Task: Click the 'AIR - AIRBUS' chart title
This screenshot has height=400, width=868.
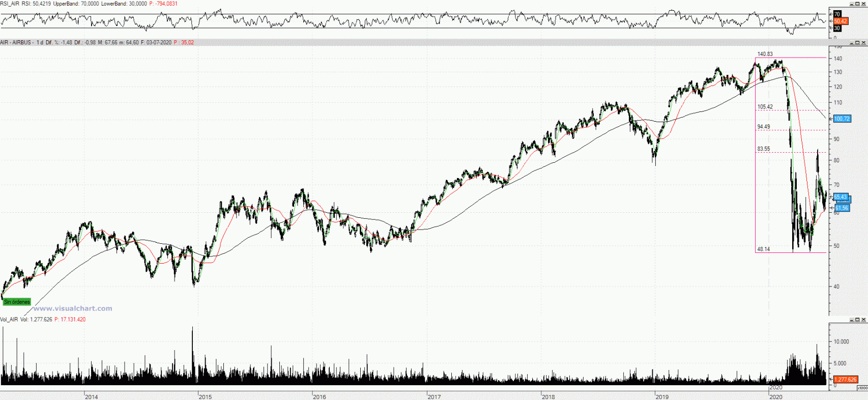Action: point(16,42)
